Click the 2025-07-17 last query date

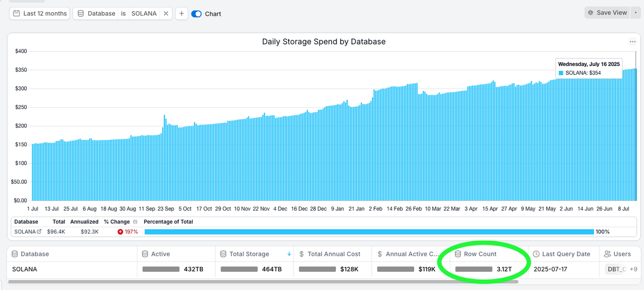coord(551,269)
